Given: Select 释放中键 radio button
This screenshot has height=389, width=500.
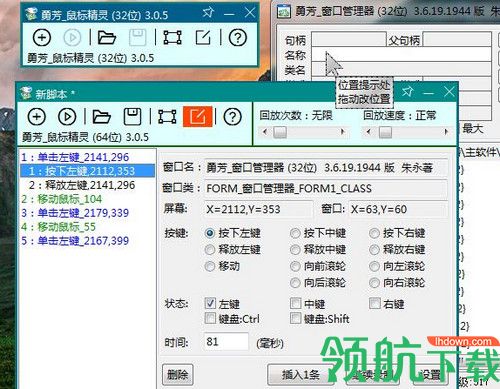Looking at the screenshot, I should (x=295, y=250).
